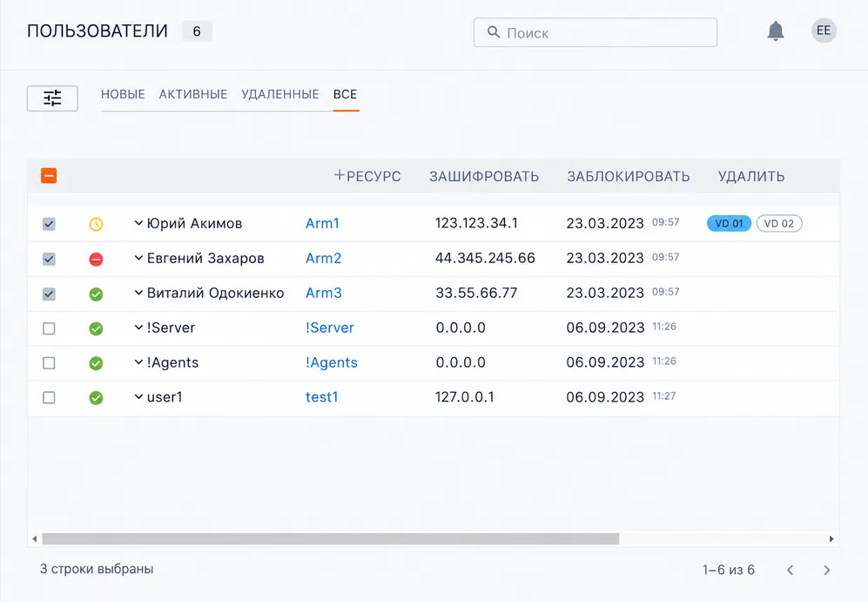
Task: Open the Arm2 resource link
Action: [323, 258]
